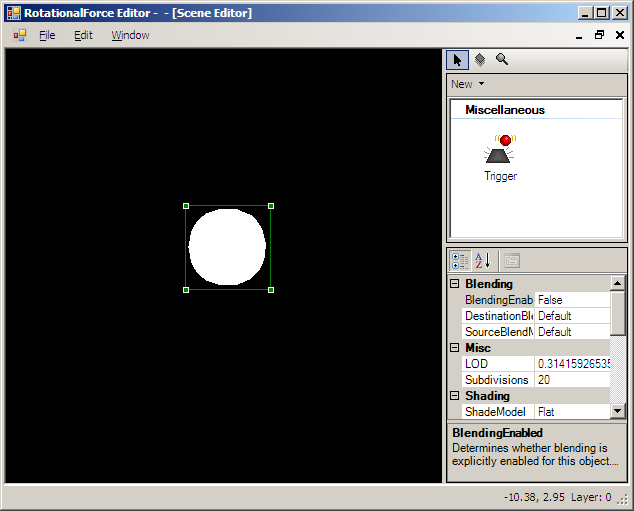This screenshot has height=511, width=634.
Task: Click the Property Pages icon
Action: pyautogui.click(x=511, y=261)
